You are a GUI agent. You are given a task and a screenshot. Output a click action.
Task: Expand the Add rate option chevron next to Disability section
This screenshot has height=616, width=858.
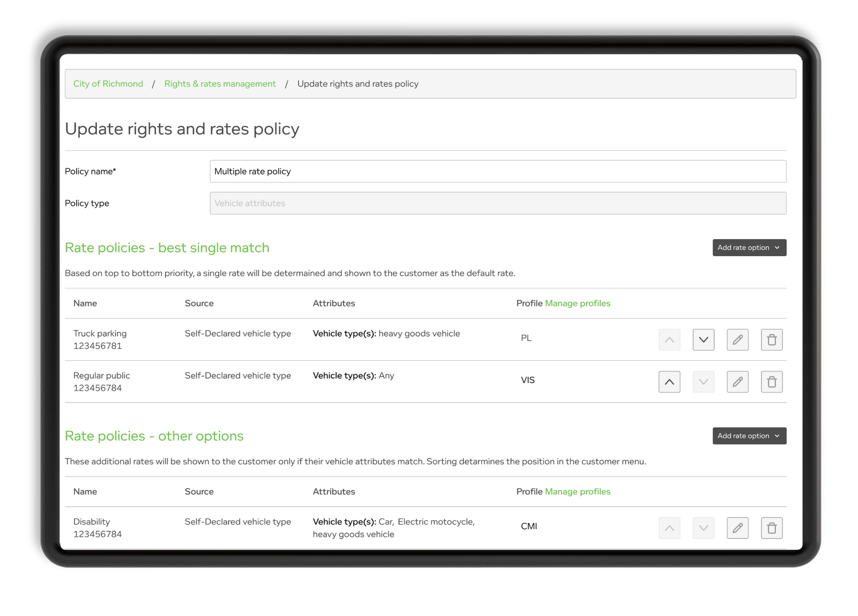tap(777, 435)
